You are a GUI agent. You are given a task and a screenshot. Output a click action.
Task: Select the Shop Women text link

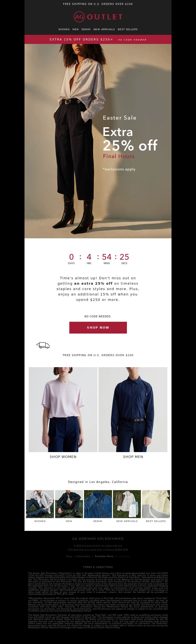(x=63, y=457)
